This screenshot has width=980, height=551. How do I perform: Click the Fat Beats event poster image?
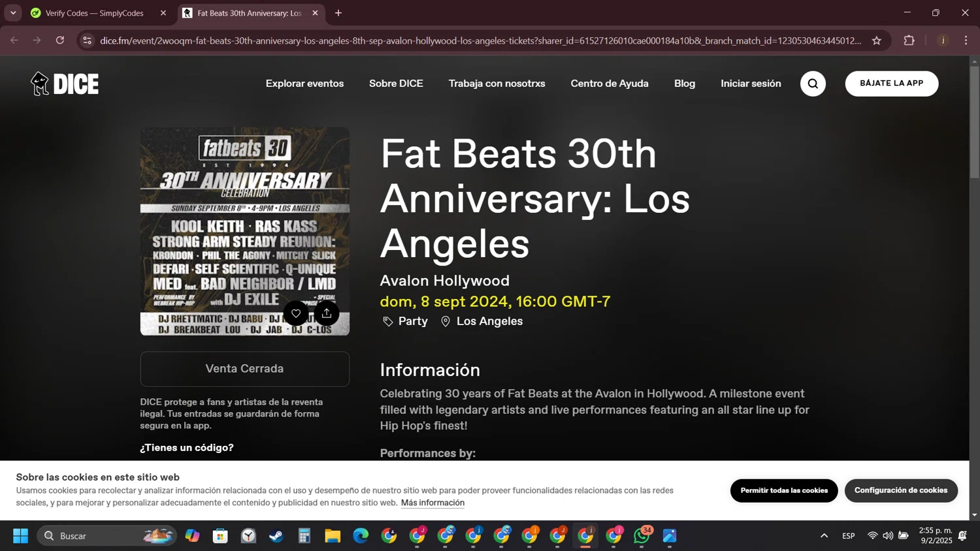[x=245, y=231]
